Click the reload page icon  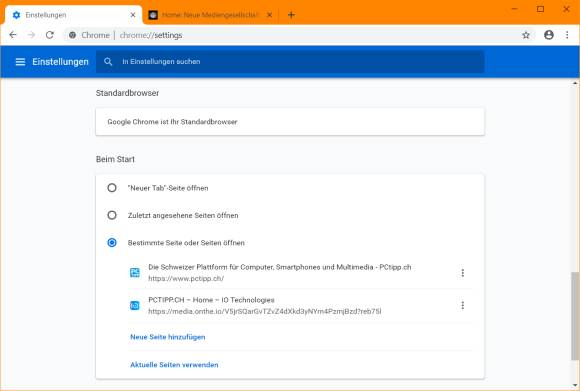coord(50,35)
